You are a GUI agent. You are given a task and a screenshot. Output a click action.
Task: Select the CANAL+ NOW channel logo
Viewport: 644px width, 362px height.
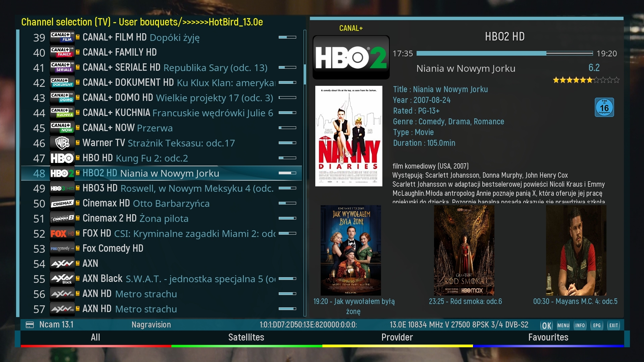click(62, 128)
